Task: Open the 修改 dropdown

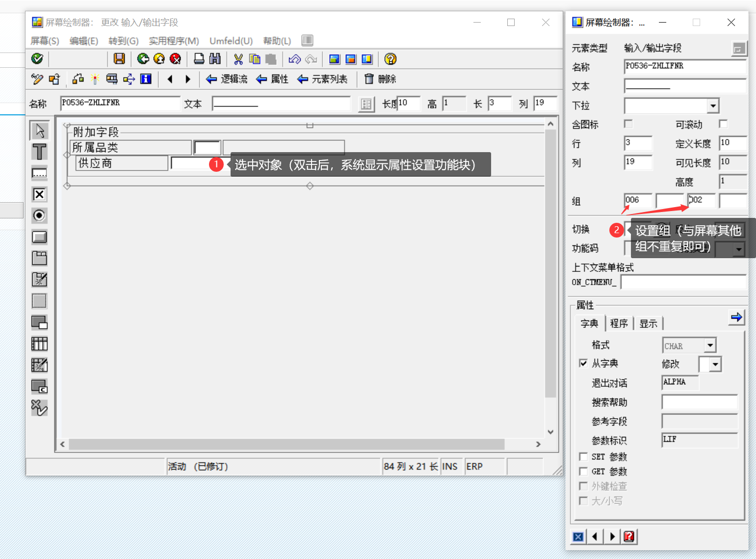Action: 716,364
